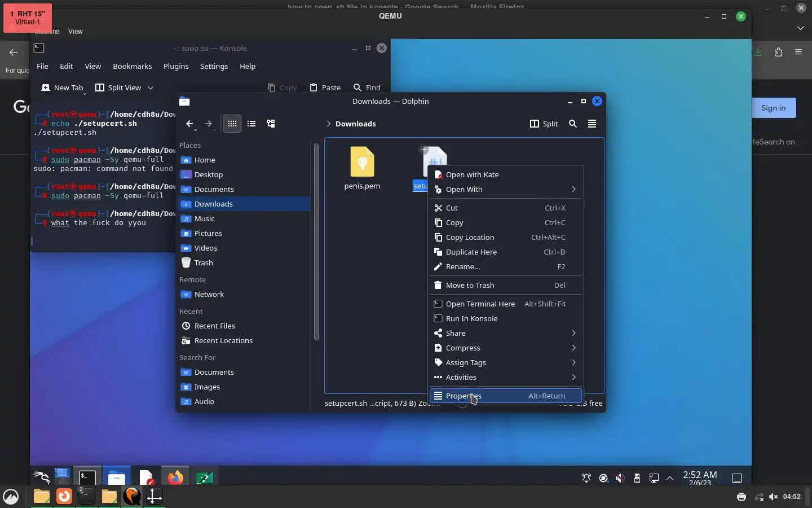812x508 pixels.
Task: Choose Open with Kate
Action: tap(506, 174)
